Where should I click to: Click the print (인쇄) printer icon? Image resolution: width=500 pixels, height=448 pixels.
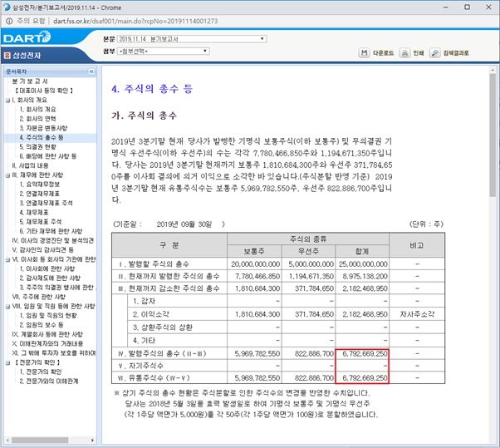click(404, 52)
